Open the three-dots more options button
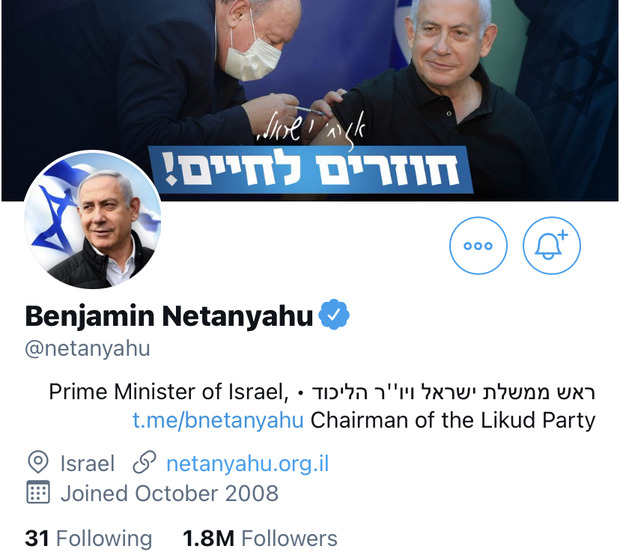The height and width of the screenshot is (552, 620). coord(478,246)
